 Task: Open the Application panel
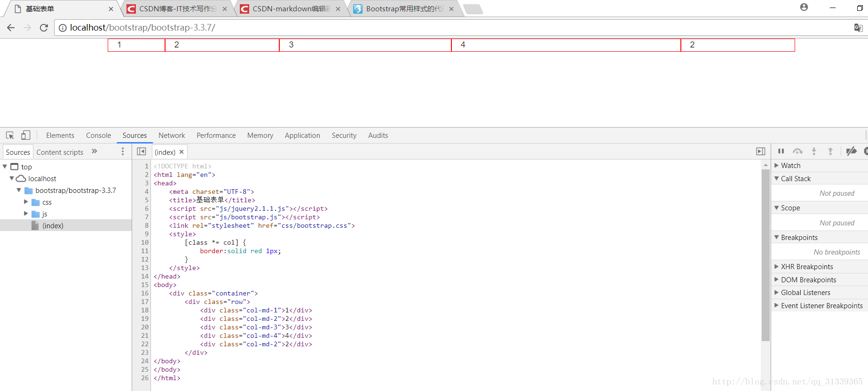(302, 136)
